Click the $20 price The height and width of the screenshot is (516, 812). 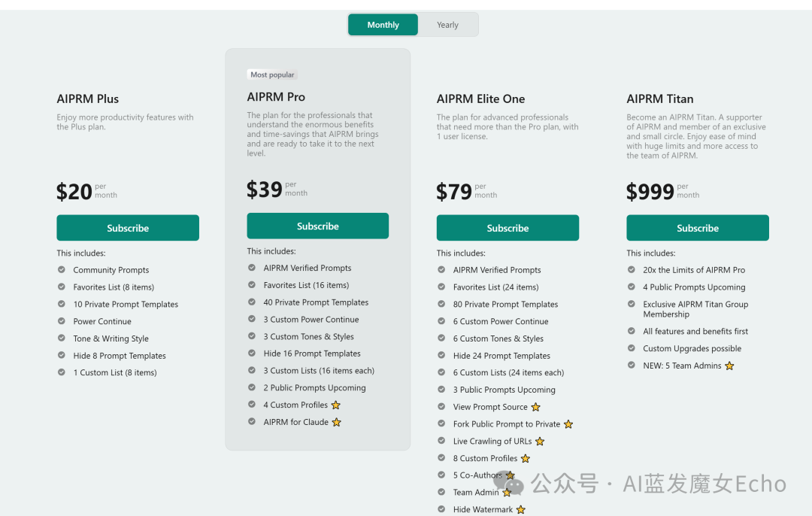tap(74, 192)
